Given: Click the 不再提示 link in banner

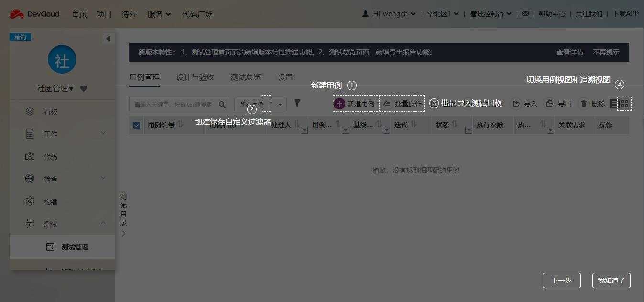Looking at the screenshot, I should pyautogui.click(x=606, y=52).
